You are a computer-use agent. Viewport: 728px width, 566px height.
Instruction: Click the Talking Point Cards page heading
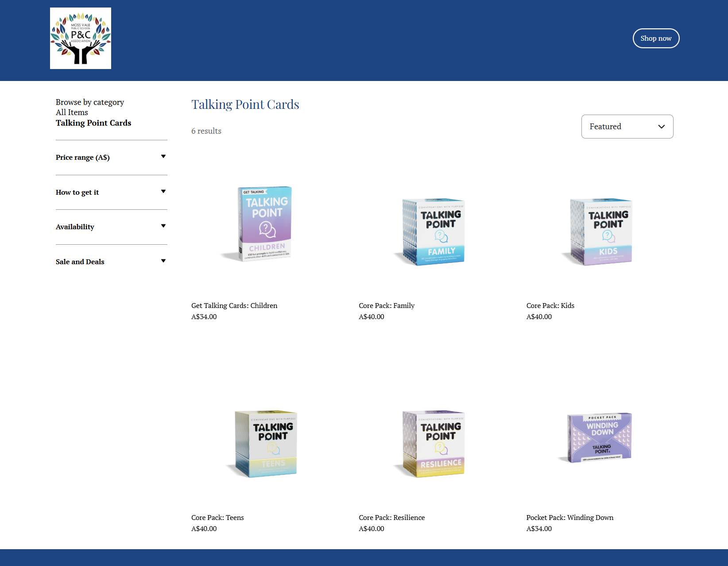pyautogui.click(x=245, y=104)
